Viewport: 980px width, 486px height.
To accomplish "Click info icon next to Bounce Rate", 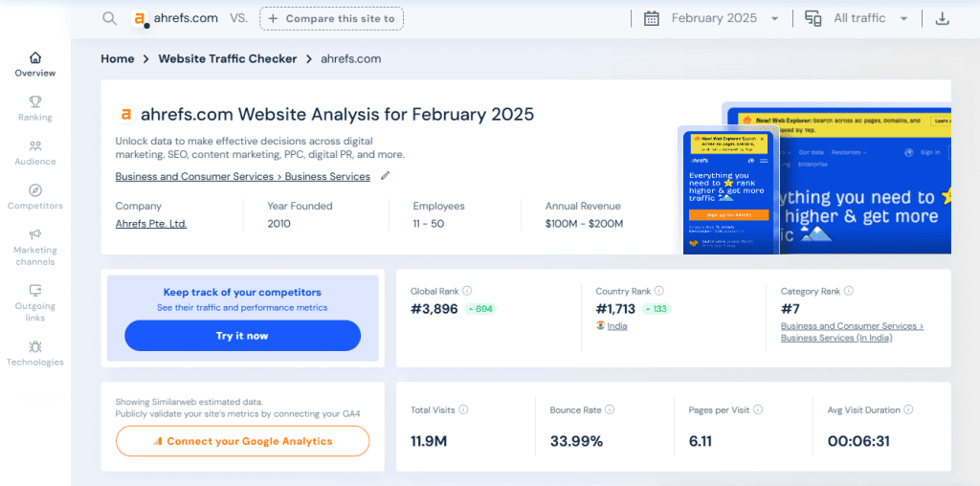I will [x=611, y=409].
